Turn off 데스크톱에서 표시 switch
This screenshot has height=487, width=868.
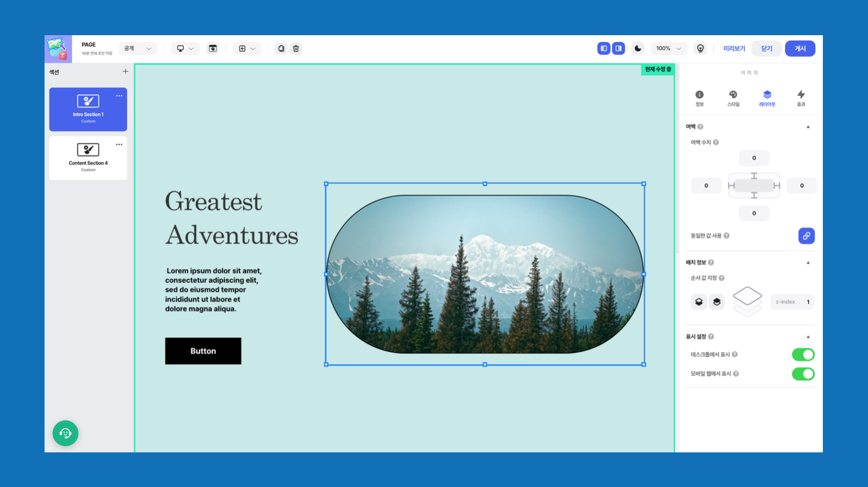pos(803,355)
